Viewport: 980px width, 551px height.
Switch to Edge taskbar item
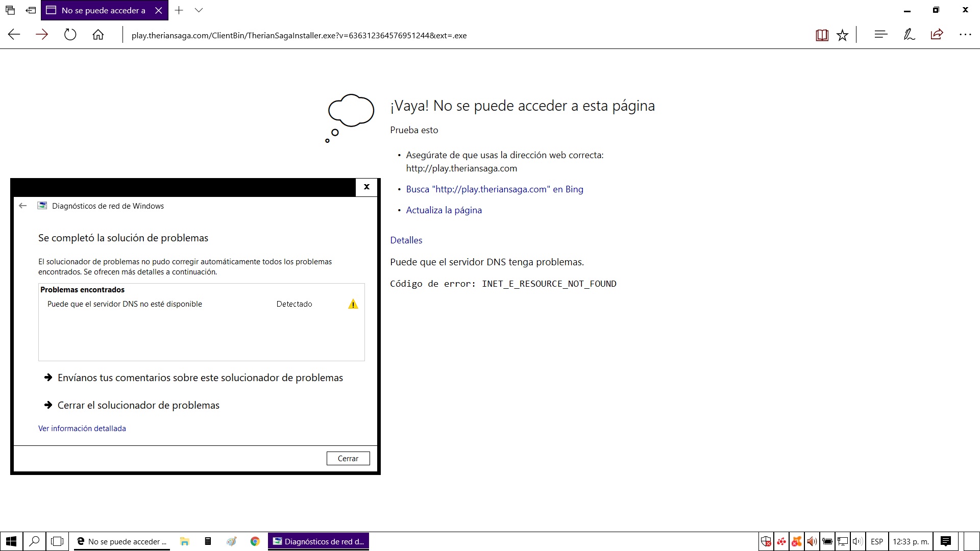point(122,541)
